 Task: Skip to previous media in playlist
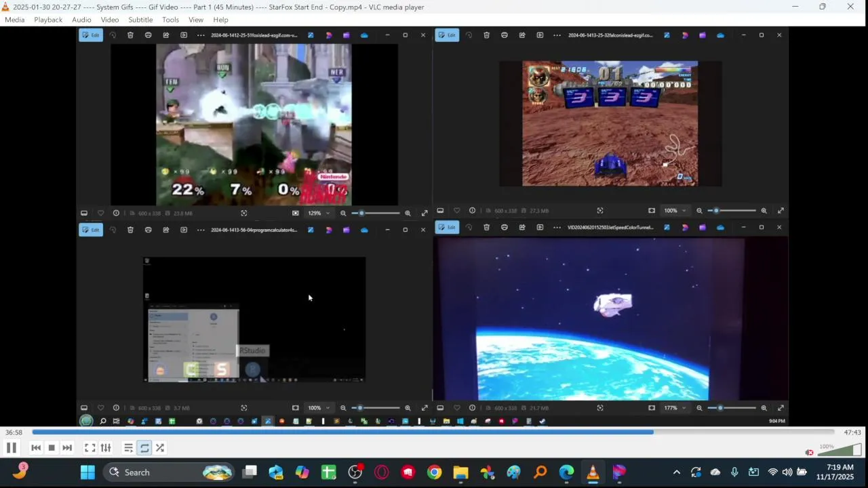coord(36,448)
